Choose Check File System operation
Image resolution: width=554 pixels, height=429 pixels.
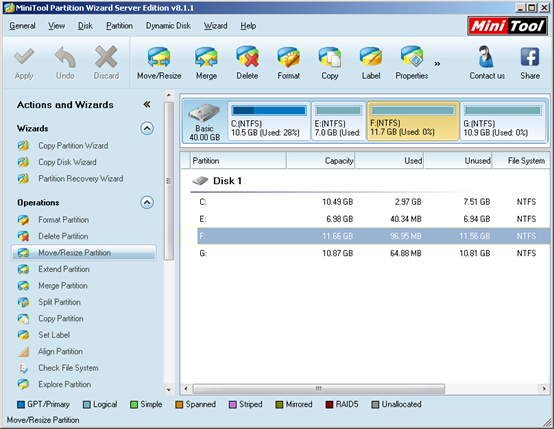(x=68, y=368)
